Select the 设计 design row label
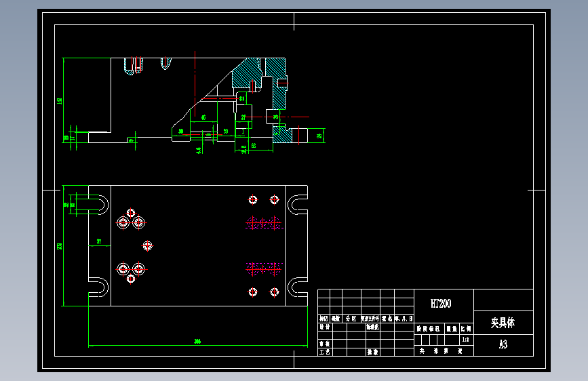Viewport: 588px width, 381px height. tap(325, 327)
